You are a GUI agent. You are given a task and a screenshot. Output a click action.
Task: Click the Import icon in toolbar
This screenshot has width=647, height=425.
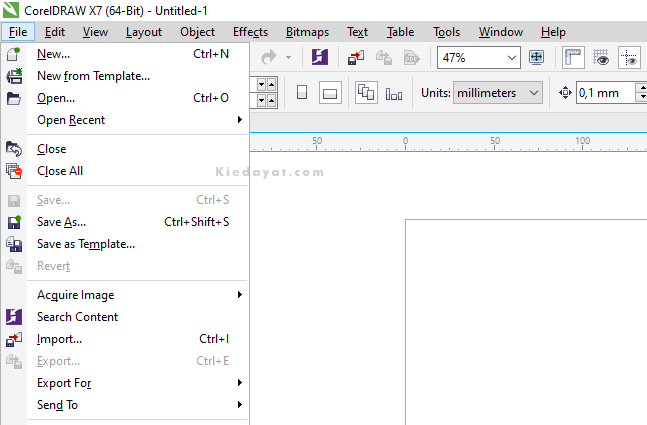coord(356,57)
